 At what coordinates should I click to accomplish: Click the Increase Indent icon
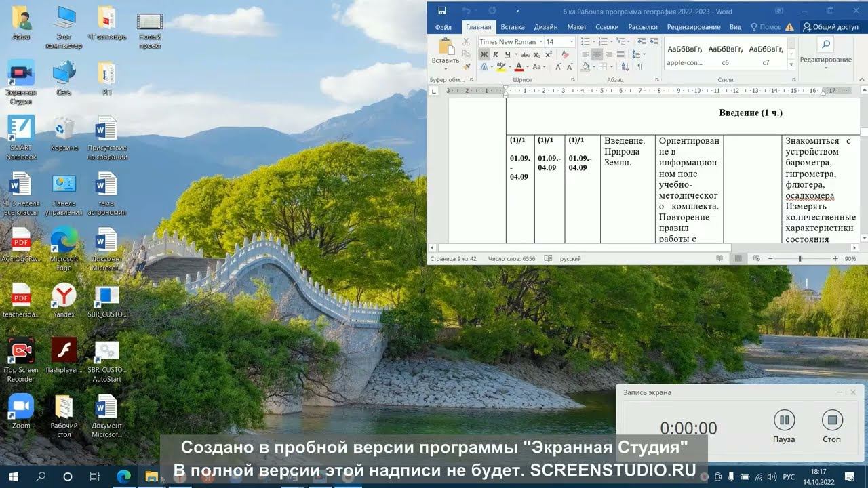click(655, 42)
